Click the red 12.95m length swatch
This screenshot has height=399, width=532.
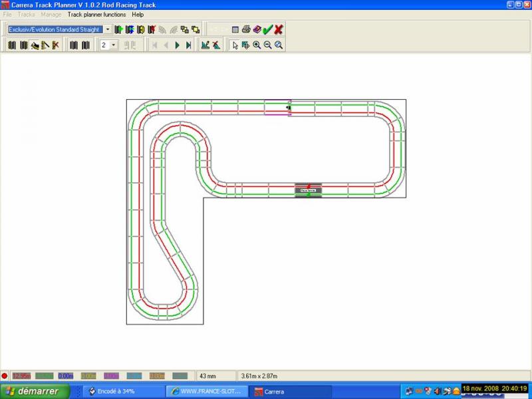(x=21, y=376)
